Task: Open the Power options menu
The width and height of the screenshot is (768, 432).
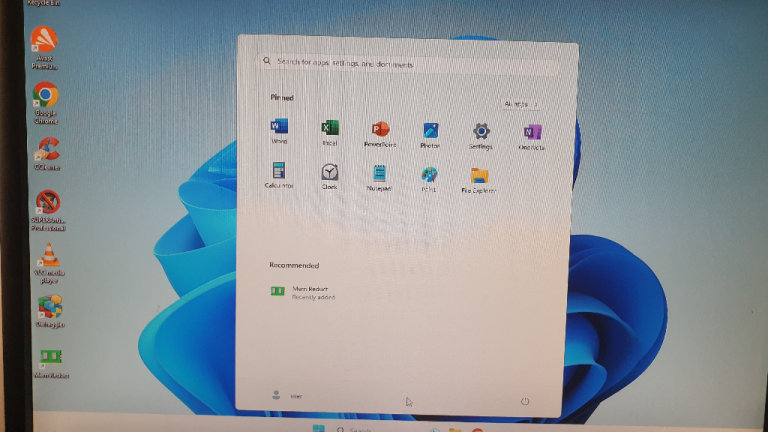Action: click(525, 401)
